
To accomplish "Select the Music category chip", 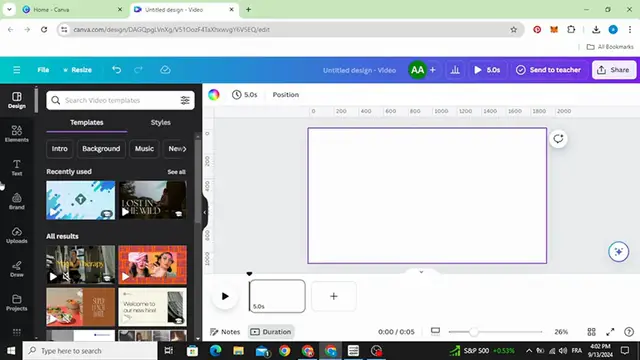I will click(x=144, y=149).
